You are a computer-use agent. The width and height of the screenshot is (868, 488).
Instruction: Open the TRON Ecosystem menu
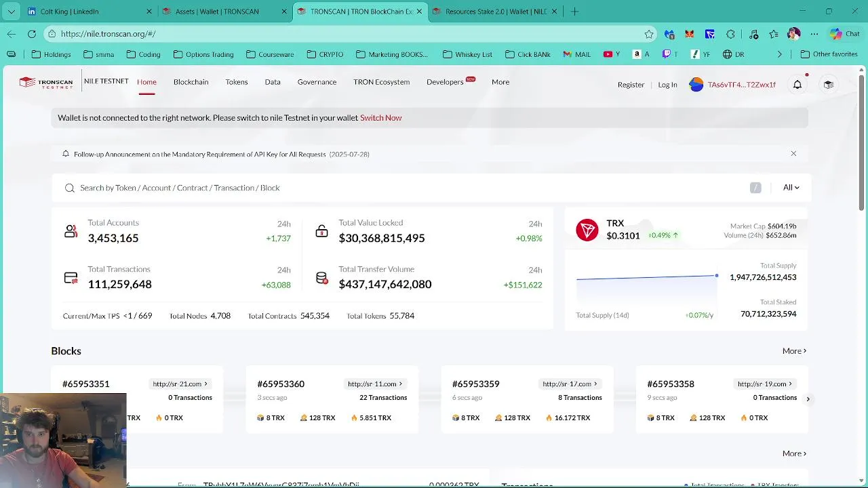pyautogui.click(x=381, y=82)
